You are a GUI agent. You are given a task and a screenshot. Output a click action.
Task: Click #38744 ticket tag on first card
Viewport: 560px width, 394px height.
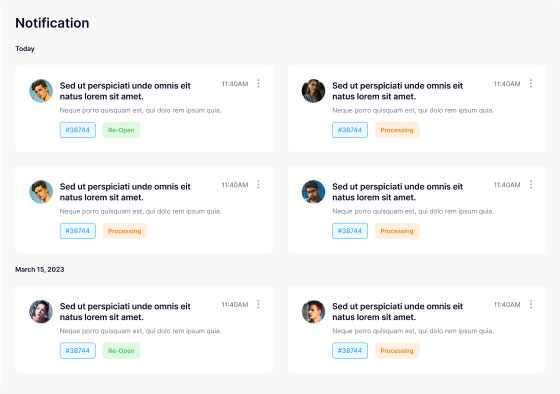[78, 130]
